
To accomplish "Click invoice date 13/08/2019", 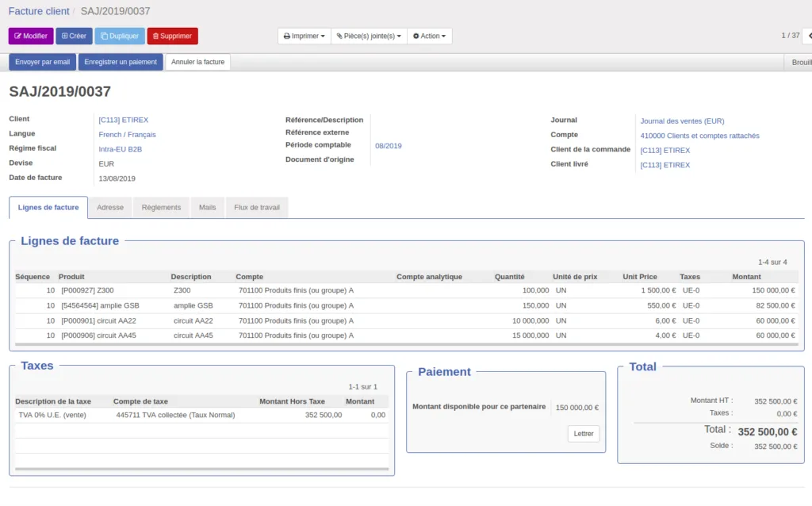I will (x=117, y=178).
